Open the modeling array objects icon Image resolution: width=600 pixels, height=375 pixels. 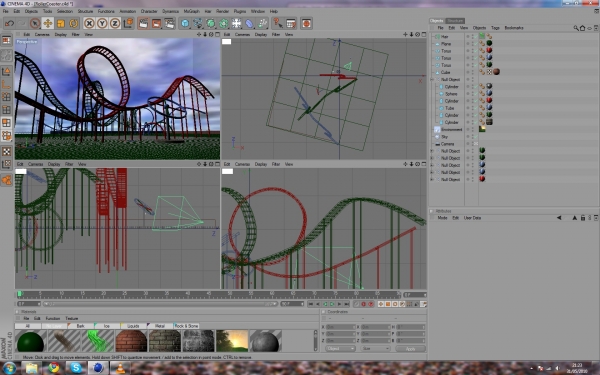(x=224, y=23)
